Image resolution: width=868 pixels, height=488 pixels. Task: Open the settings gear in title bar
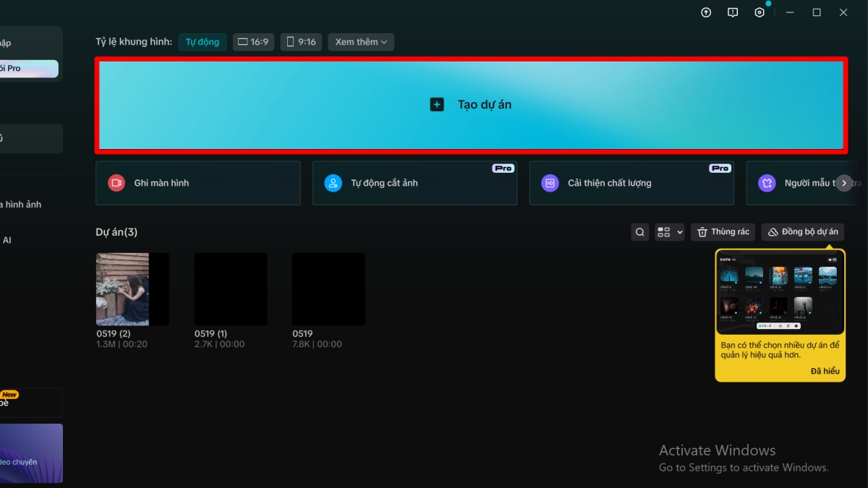(759, 12)
